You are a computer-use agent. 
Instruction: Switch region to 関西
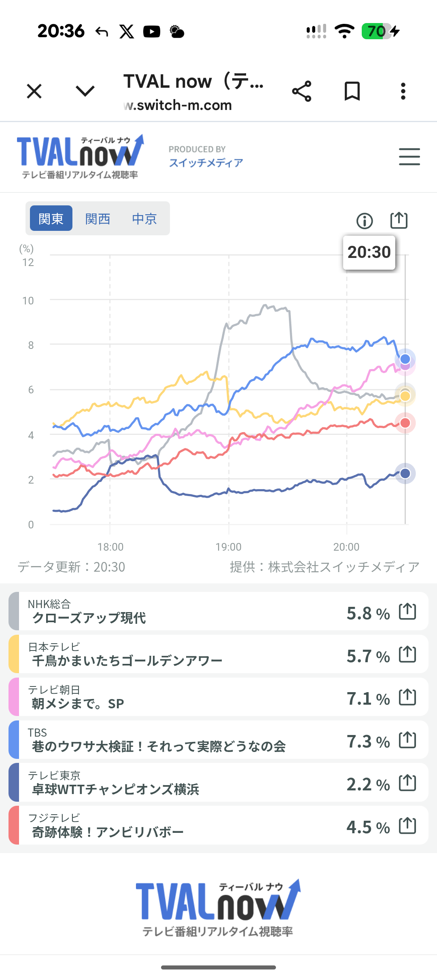tap(98, 218)
